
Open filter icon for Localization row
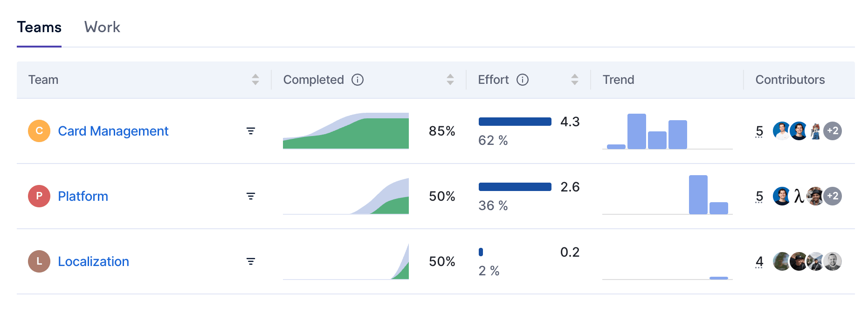point(251,261)
